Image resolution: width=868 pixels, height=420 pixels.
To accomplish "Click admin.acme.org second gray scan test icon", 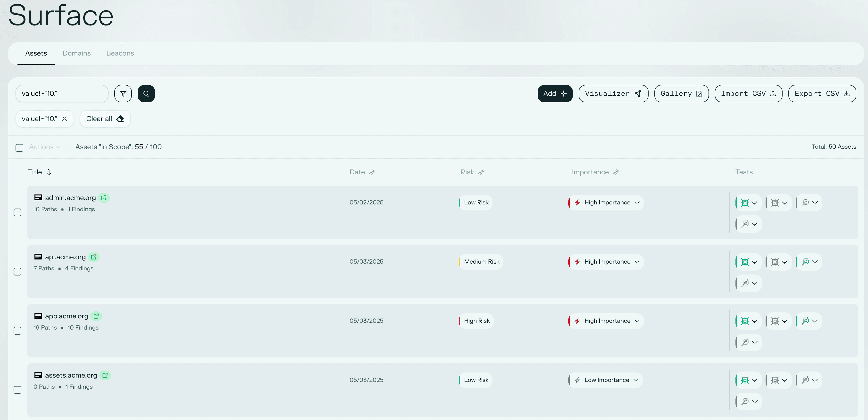I will click(775, 202).
